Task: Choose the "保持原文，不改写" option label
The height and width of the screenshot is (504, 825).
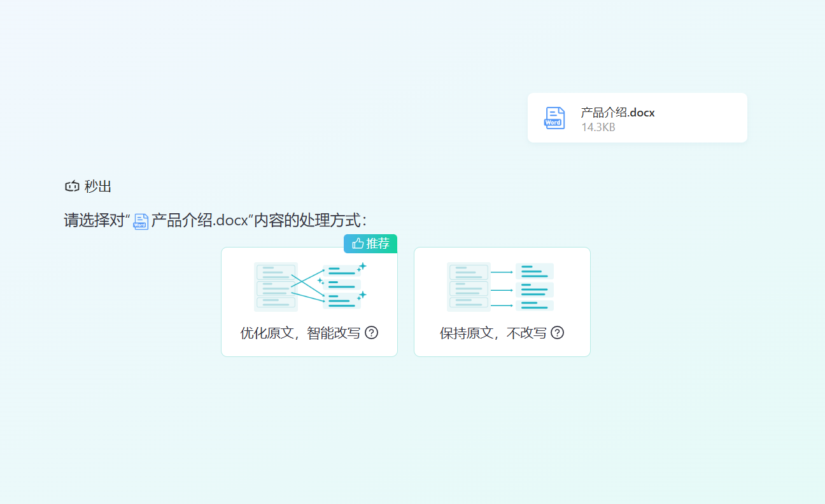Action: tap(493, 333)
